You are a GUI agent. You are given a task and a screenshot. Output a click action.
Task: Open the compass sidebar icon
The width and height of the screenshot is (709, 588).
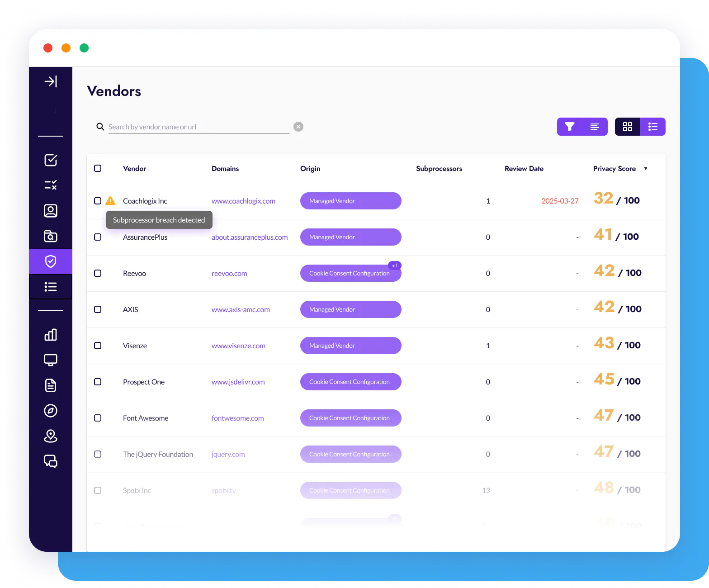[51, 411]
